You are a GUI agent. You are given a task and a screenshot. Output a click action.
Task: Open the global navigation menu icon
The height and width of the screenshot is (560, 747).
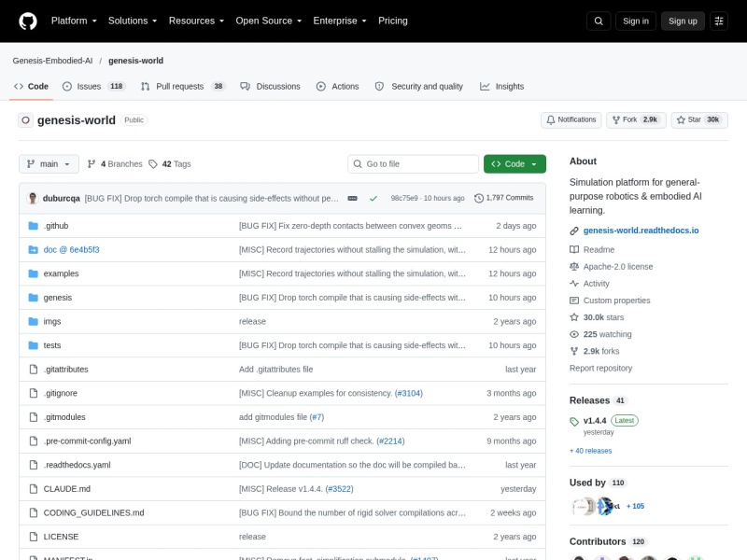point(719,21)
